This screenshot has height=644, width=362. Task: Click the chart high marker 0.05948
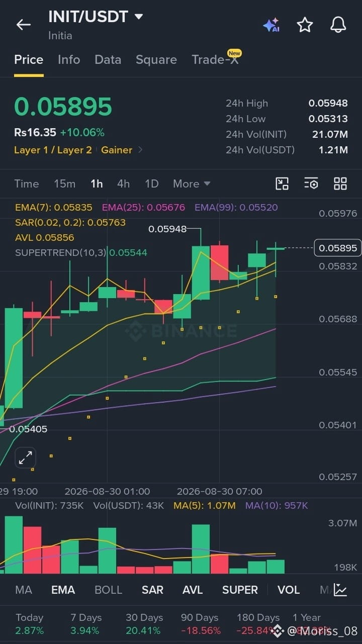coord(167,229)
